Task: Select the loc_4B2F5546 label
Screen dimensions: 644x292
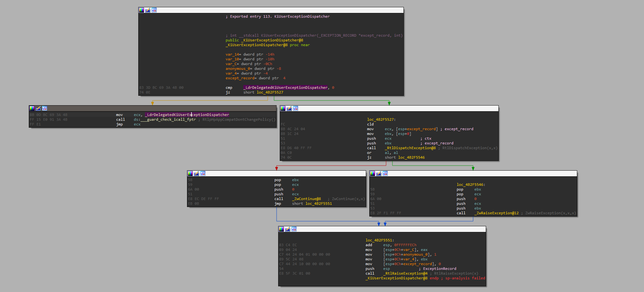Action: 471,185
